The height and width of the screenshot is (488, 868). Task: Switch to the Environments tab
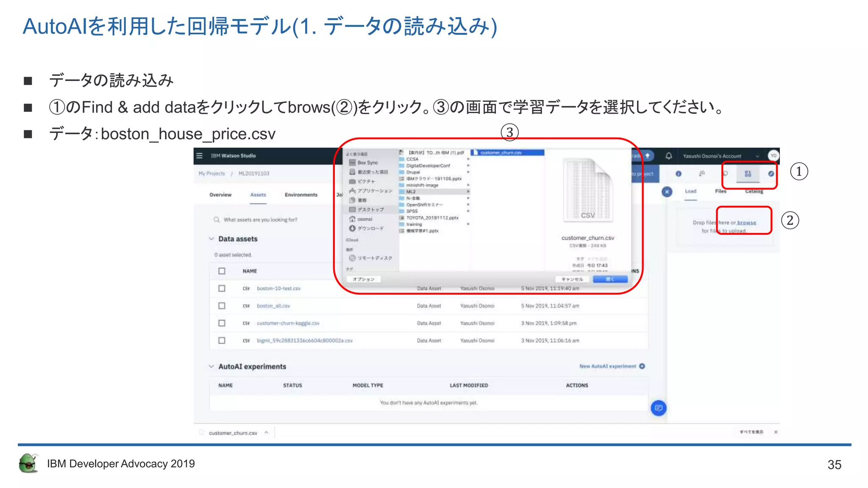(301, 195)
